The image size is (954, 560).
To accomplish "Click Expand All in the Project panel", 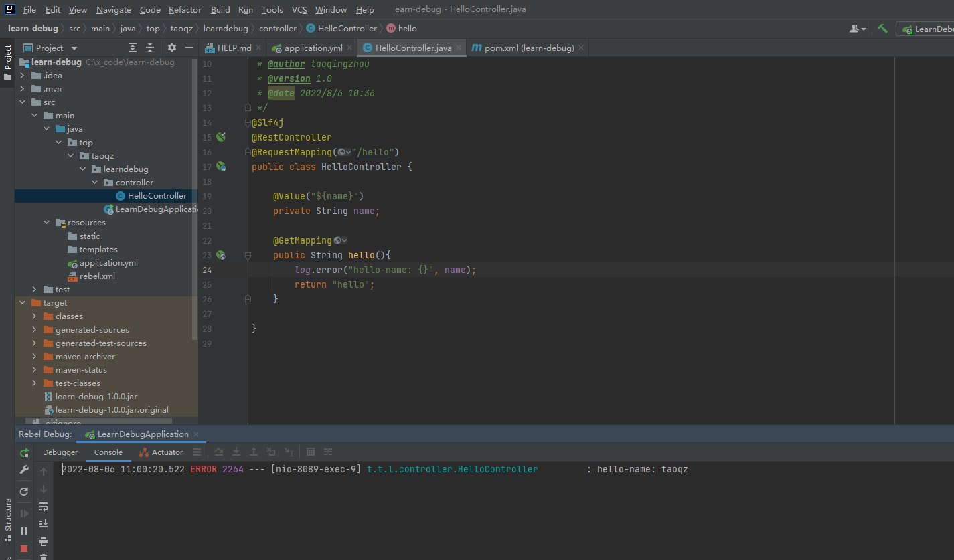I will [x=133, y=48].
